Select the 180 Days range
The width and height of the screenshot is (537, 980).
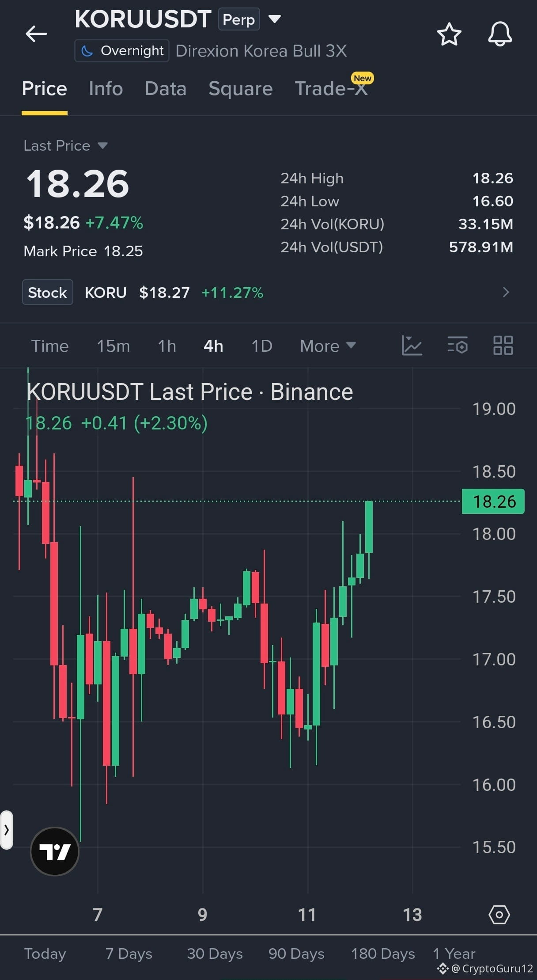[x=383, y=953]
